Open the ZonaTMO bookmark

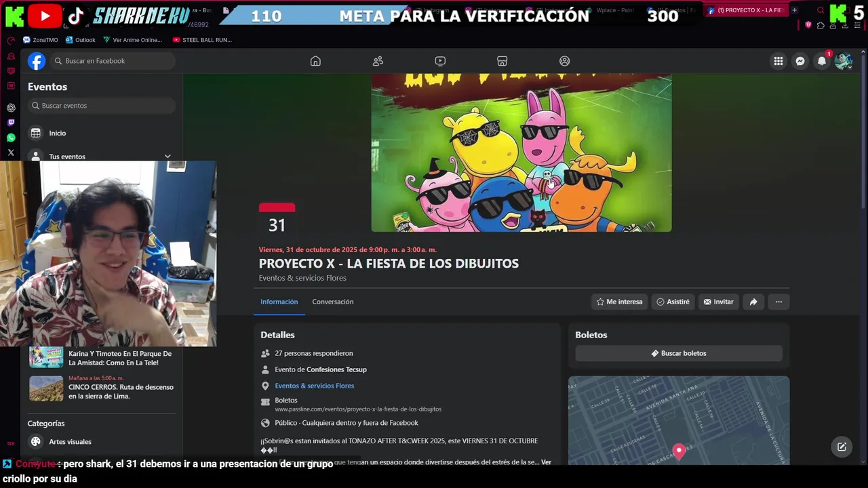coord(41,40)
